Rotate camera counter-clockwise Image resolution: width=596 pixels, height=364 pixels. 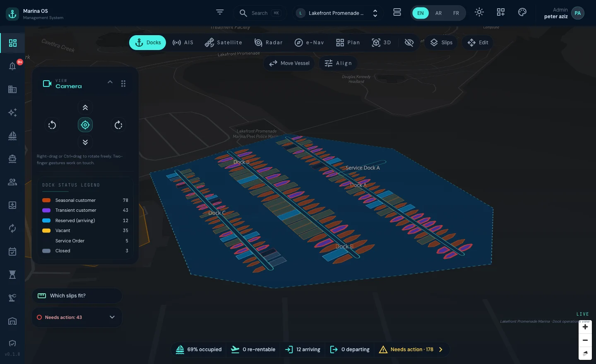click(52, 125)
